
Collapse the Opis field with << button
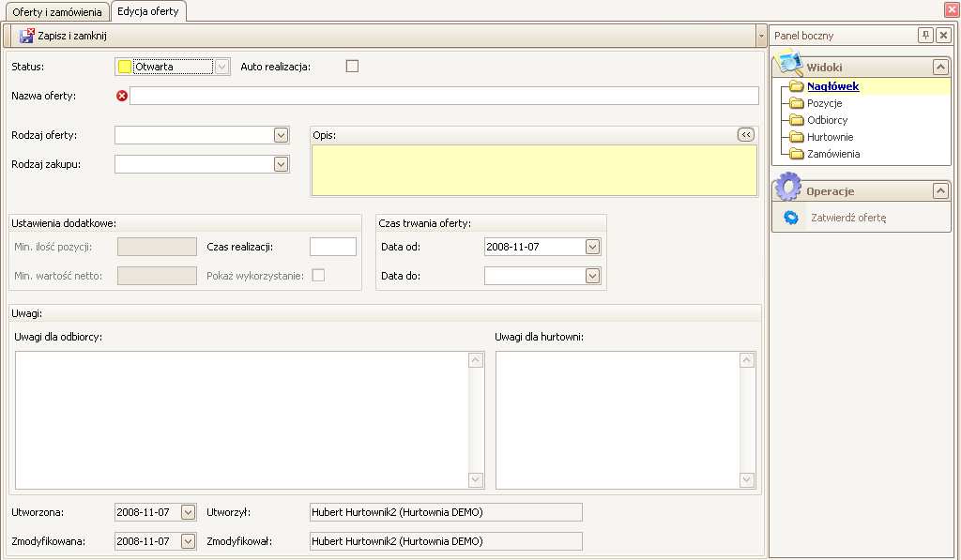coord(746,135)
